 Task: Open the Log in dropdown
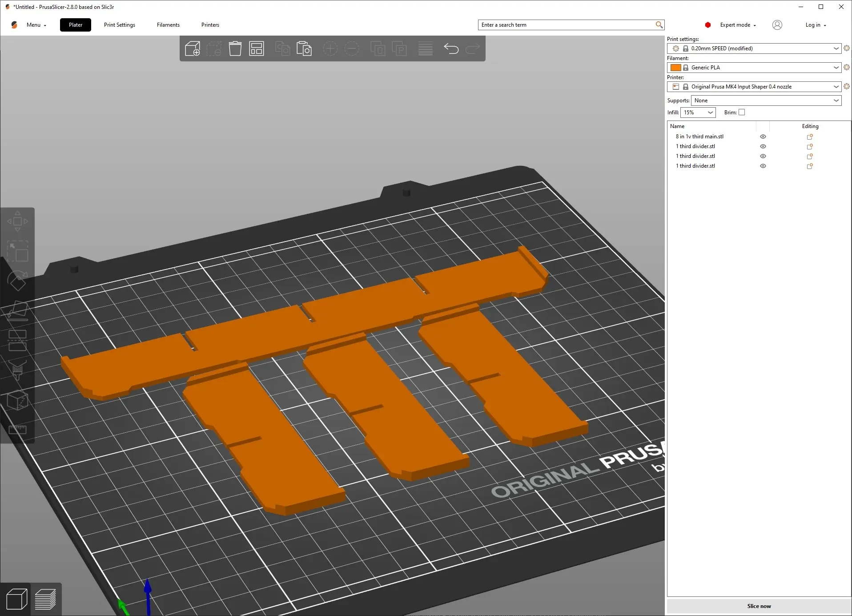tap(816, 25)
